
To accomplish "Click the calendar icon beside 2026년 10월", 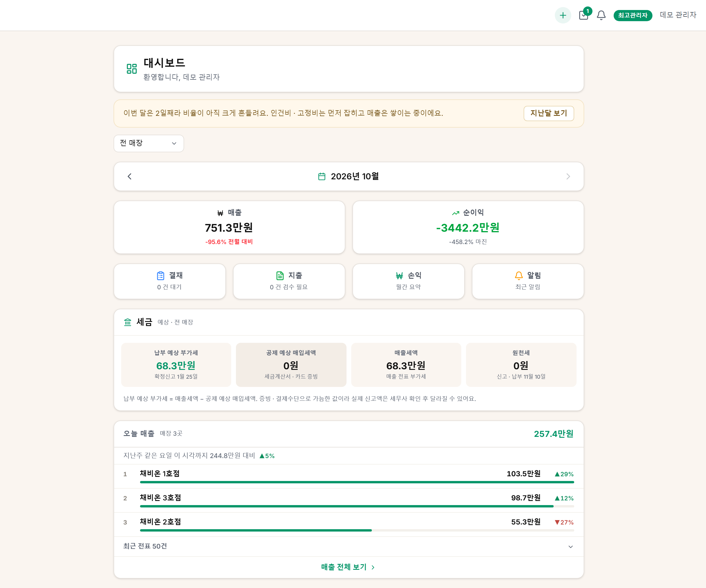I will point(322,176).
